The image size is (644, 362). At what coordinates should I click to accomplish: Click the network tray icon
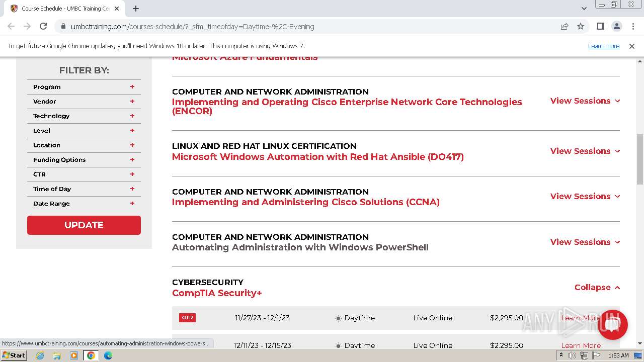(x=584, y=355)
